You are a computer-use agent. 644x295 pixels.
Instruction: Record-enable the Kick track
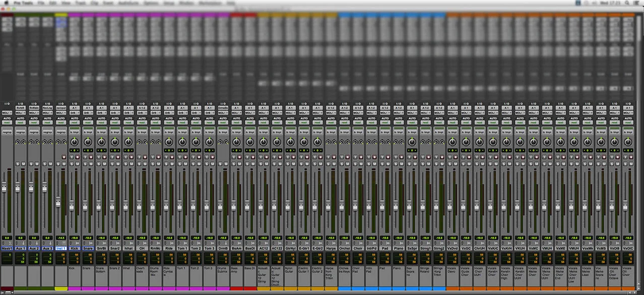[77, 157]
